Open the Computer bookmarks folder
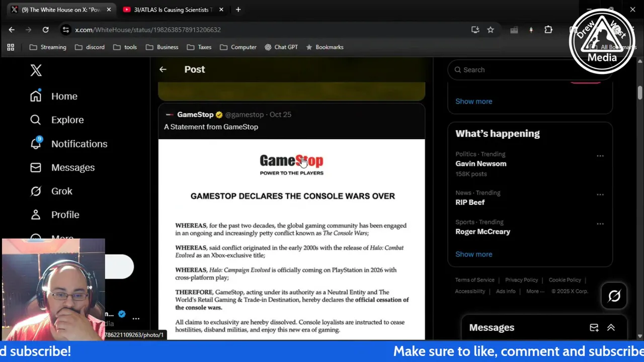644x362 pixels. tap(238, 47)
